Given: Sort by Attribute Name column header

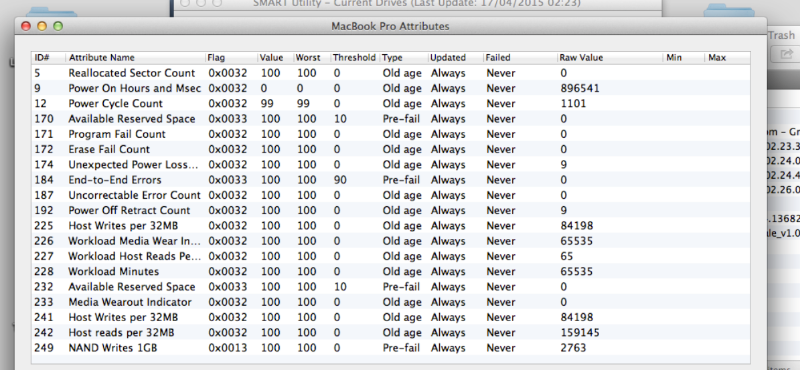Looking at the screenshot, I should point(135,58).
